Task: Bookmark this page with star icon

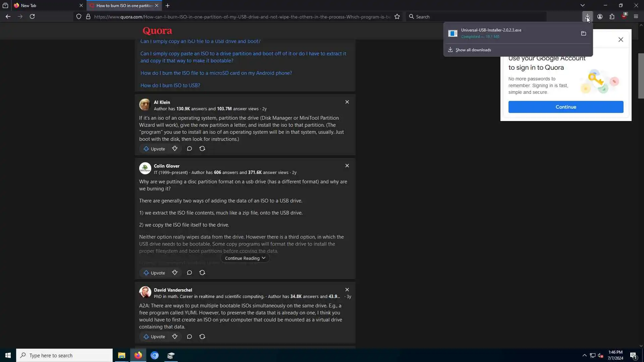Action: tap(397, 16)
